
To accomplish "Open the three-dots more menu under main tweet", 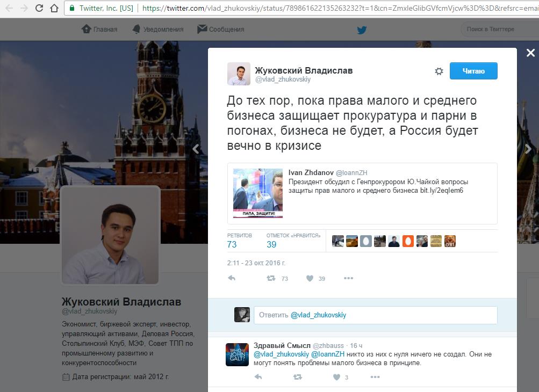I will (x=348, y=278).
